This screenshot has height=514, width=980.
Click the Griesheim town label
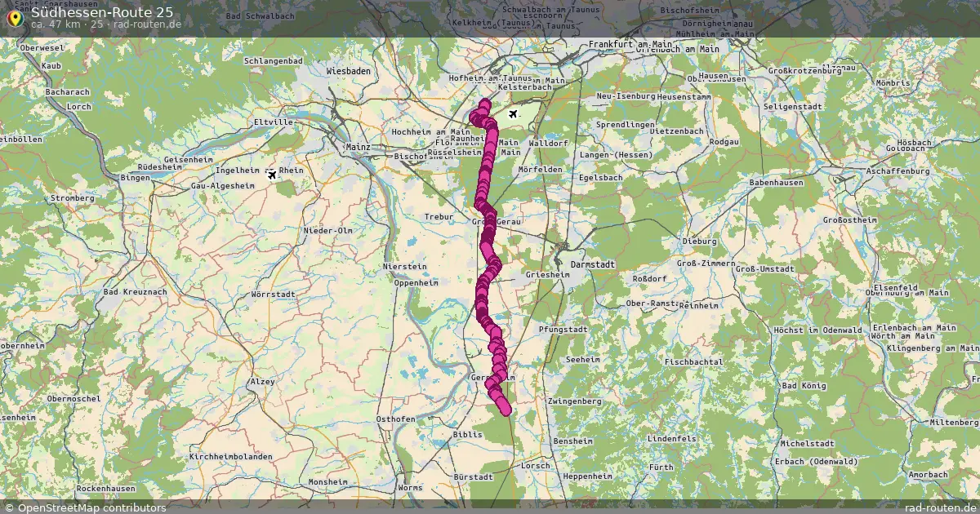pos(547,275)
